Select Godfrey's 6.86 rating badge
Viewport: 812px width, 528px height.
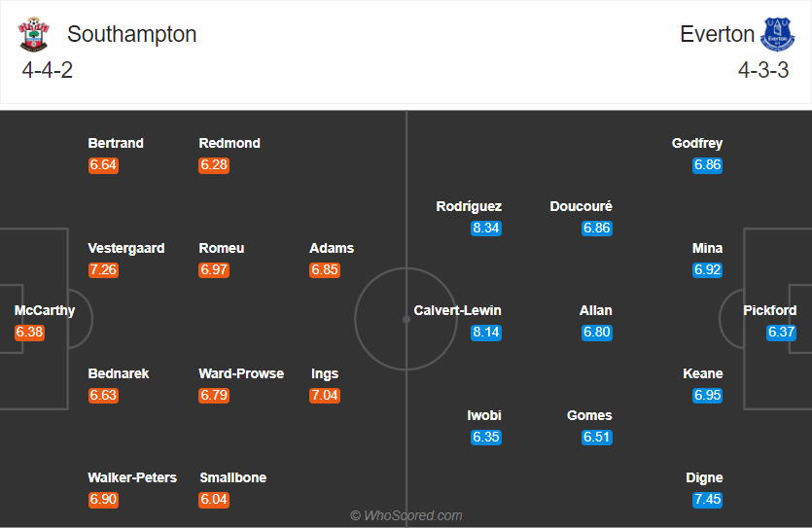point(708,165)
